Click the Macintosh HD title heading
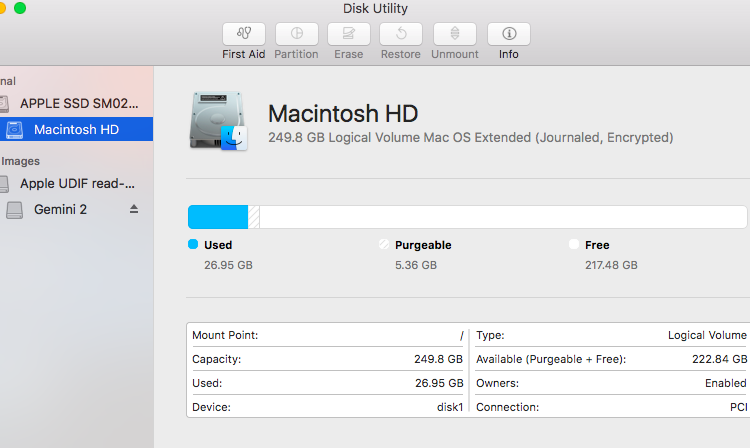The width and height of the screenshot is (750, 448). (343, 113)
